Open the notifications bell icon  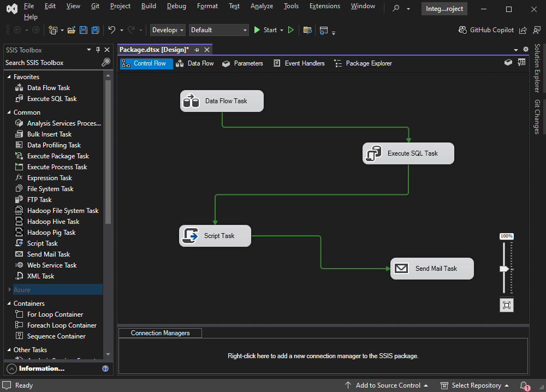pyautogui.click(x=524, y=385)
